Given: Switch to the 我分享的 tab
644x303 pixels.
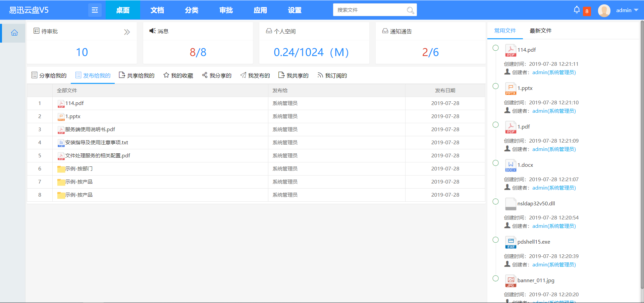Looking at the screenshot, I should 217,75.
